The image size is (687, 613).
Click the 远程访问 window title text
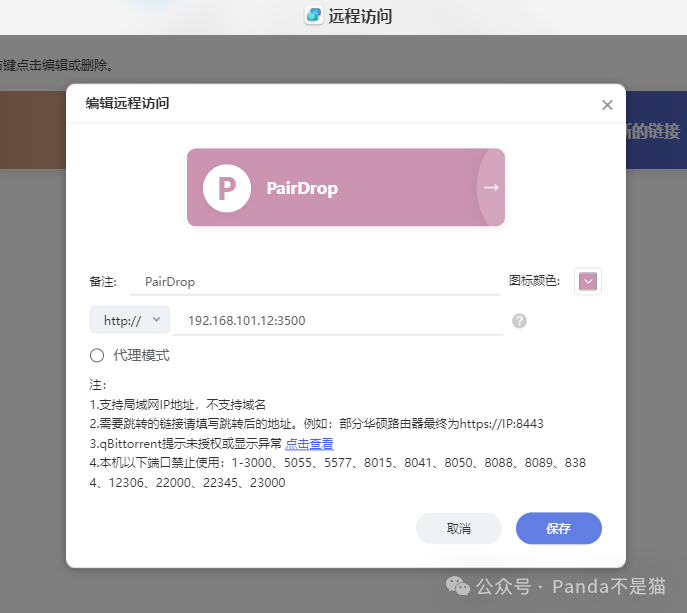(x=360, y=17)
